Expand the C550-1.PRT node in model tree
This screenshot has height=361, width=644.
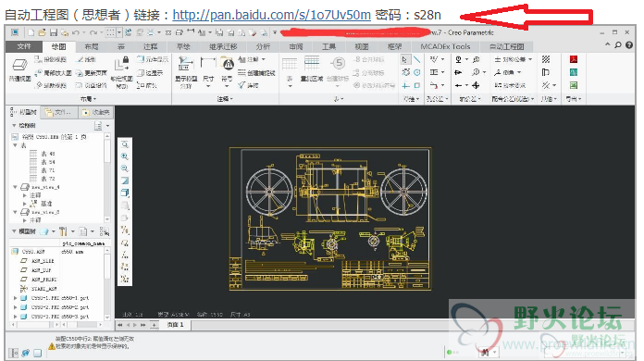tap(15, 298)
